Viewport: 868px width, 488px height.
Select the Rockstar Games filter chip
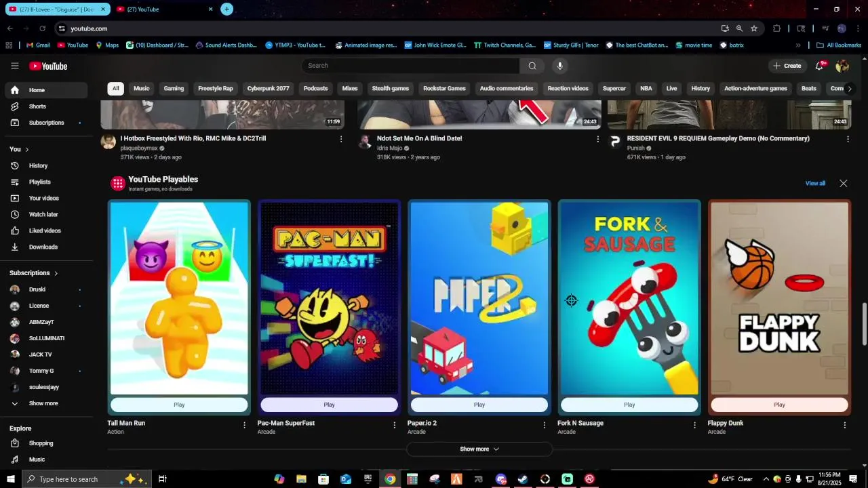[x=444, y=89]
